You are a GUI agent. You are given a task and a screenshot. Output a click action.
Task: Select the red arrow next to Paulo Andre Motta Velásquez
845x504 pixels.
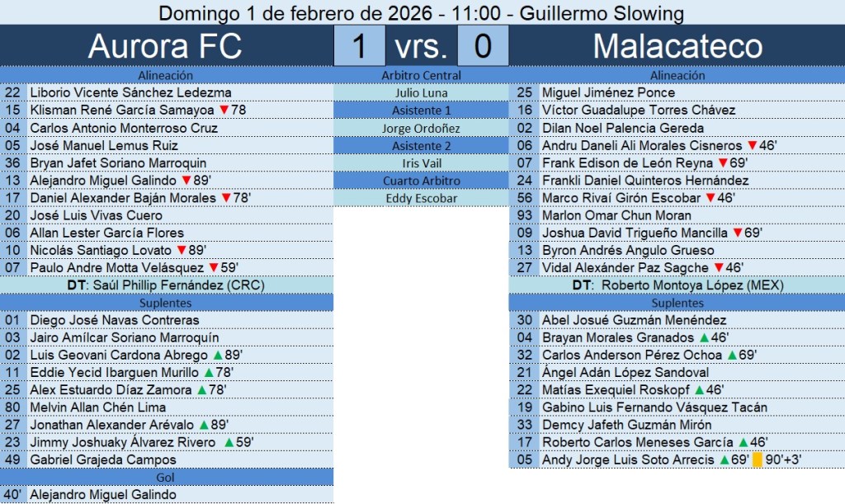(212, 268)
